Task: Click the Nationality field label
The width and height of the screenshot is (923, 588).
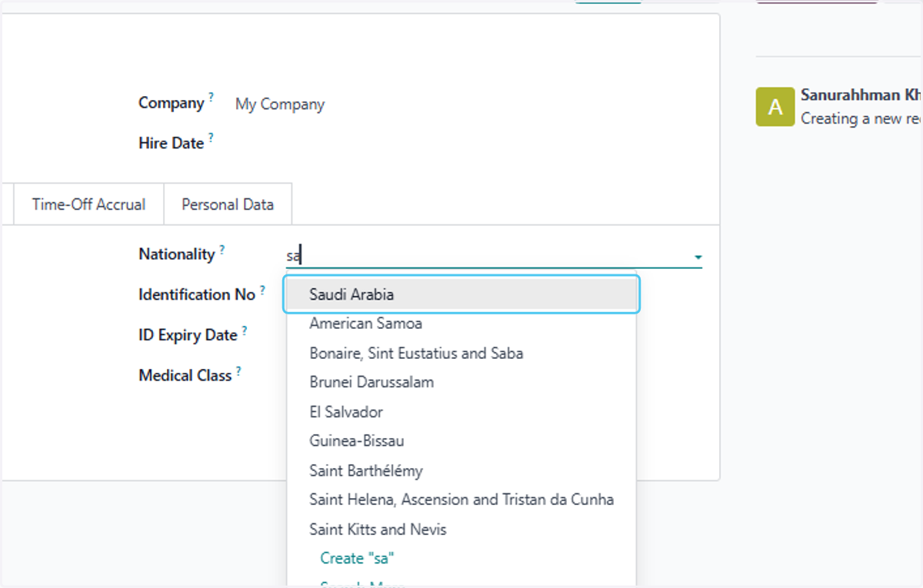Action: [176, 254]
